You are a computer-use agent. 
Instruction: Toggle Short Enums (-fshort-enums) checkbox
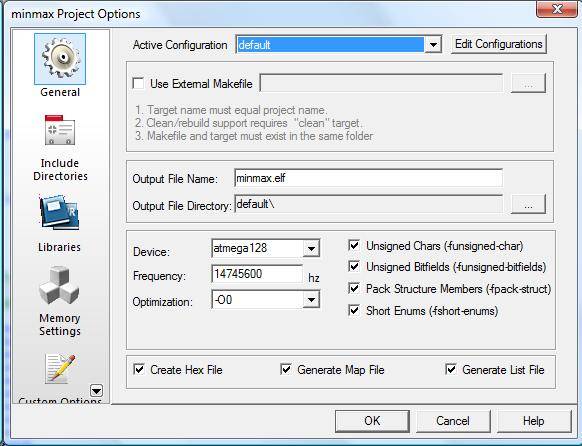pos(354,310)
